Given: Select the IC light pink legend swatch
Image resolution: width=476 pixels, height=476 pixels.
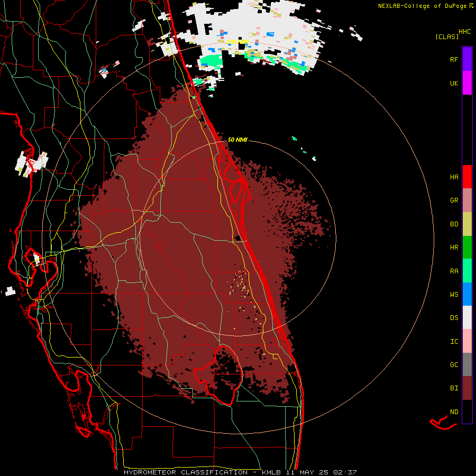Looking at the screenshot, I should coord(467,341).
